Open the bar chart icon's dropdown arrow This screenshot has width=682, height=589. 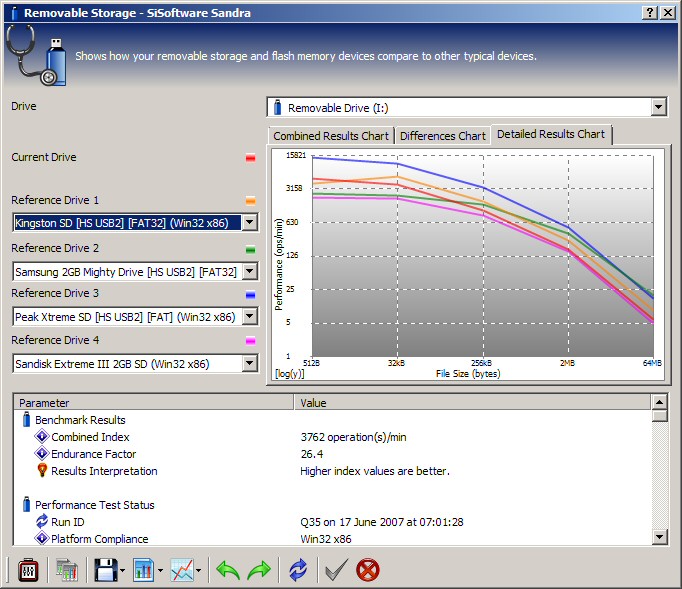pyautogui.click(x=160, y=570)
